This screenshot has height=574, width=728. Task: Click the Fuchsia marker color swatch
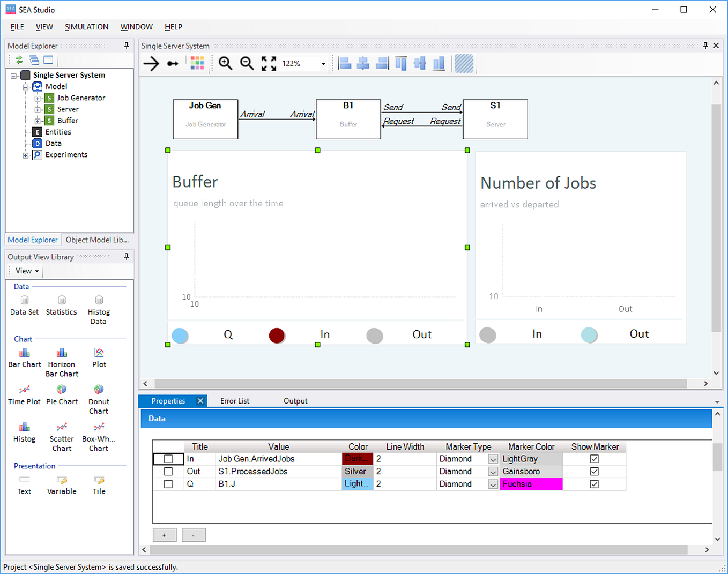click(x=531, y=484)
